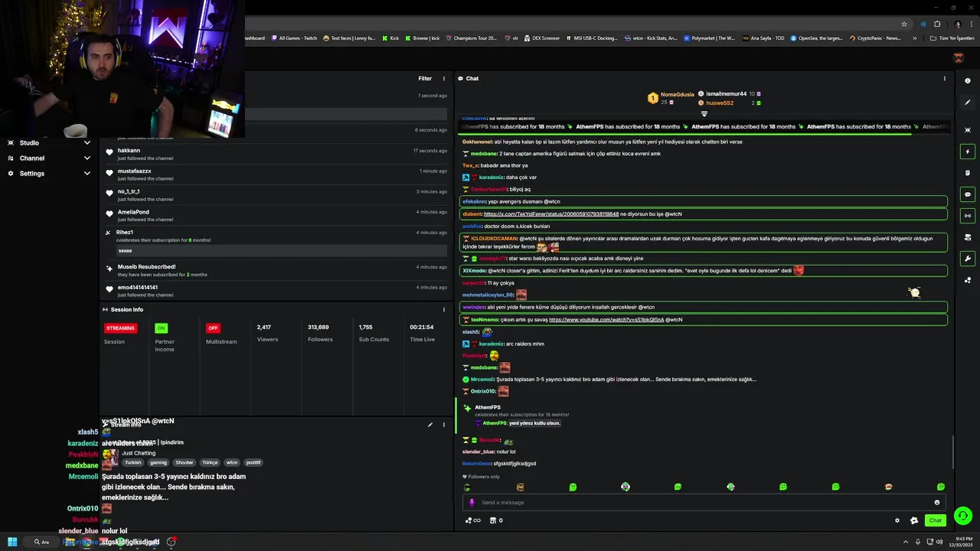Open the Polymarket bookmark
This screenshot has width=980, height=551.
click(x=708, y=38)
